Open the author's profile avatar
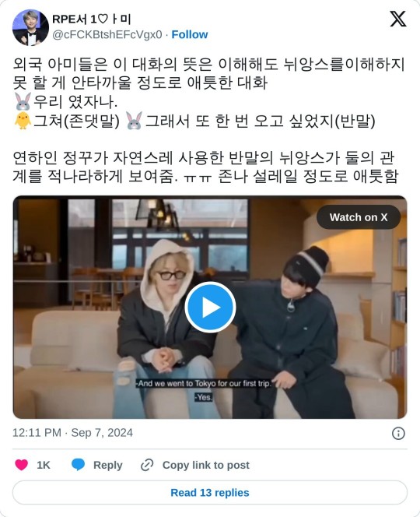Image resolution: width=420 pixels, height=517 pixels. pos(30,27)
